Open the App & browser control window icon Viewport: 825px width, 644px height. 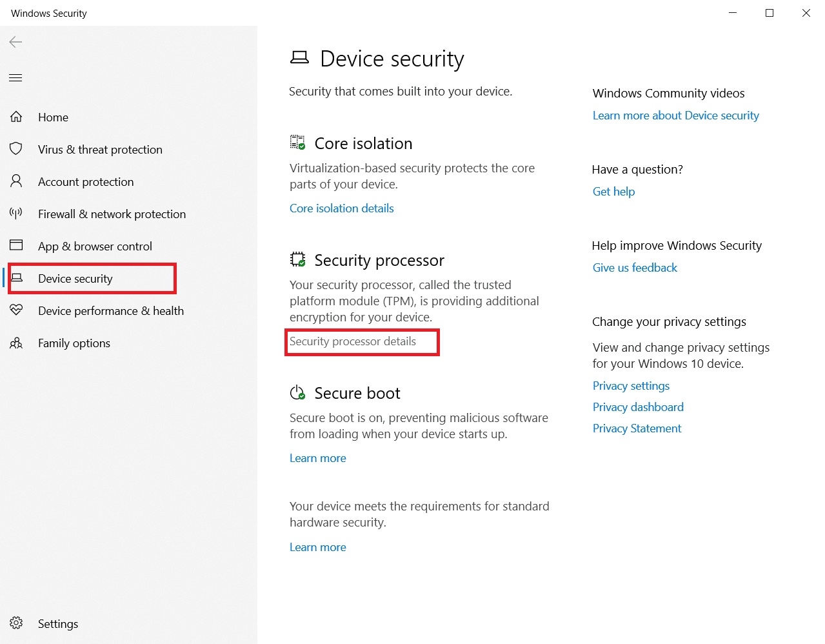pos(16,246)
